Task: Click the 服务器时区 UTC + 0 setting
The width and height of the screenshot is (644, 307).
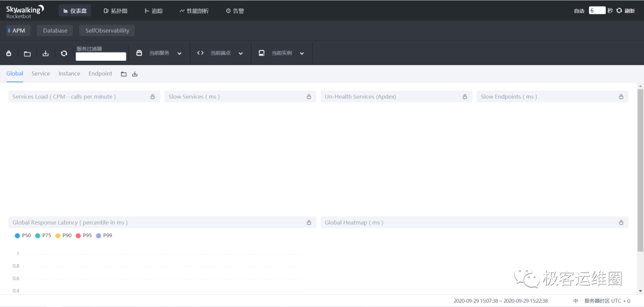Action: tap(608, 301)
